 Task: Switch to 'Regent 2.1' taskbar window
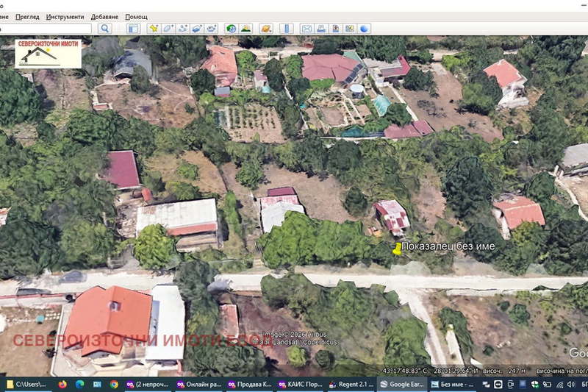click(x=351, y=385)
